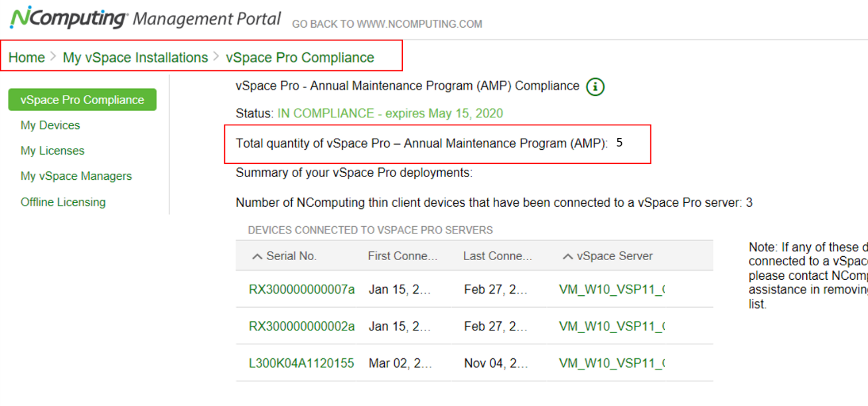
Task: Sort by vSpace Server arrow
Action: click(568, 257)
